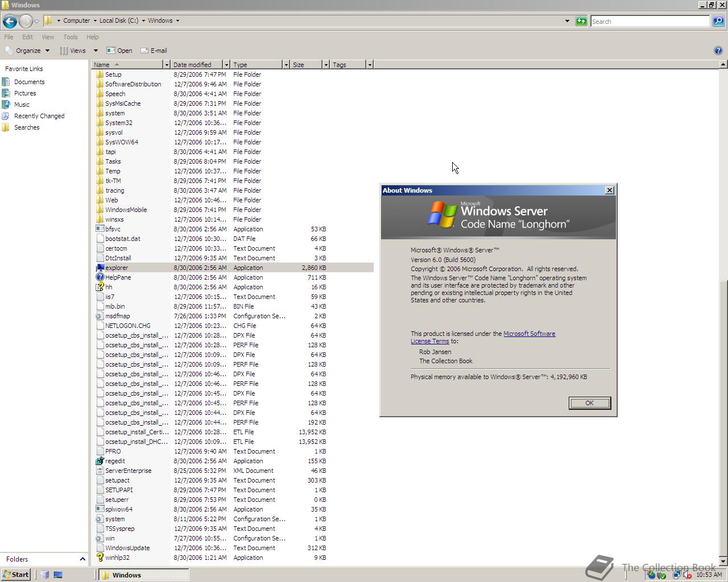The height and width of the screenshot is (582, 728).
Task: Focus the Search input field
Action: (650, 21)
